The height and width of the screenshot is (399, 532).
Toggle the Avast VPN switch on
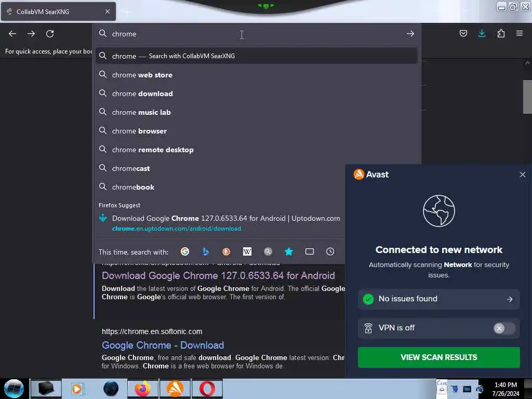pyautogui.click(x=504, y=328)
